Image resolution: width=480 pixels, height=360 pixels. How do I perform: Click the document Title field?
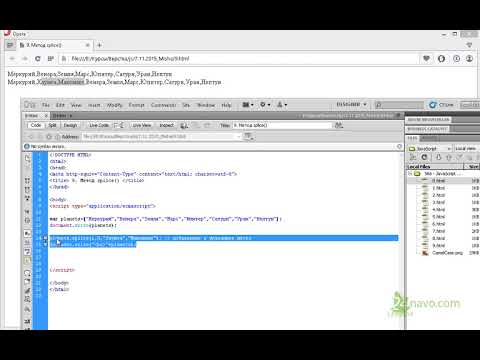(282, 125)
